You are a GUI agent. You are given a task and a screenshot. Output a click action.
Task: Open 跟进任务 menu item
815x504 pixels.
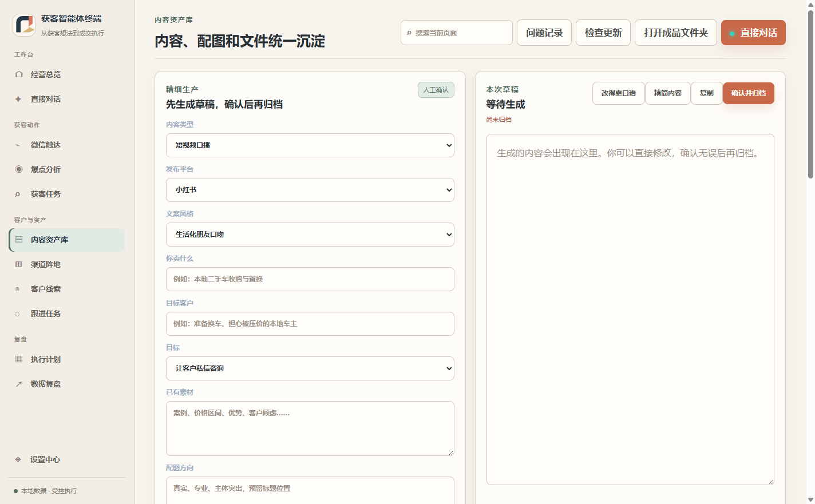point(67,313)
